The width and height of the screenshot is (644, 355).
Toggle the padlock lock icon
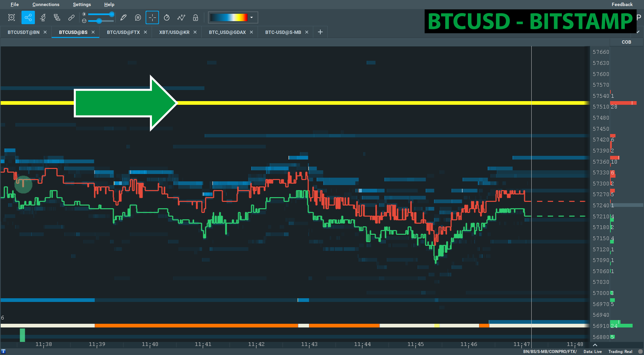[x=196, y=17]
